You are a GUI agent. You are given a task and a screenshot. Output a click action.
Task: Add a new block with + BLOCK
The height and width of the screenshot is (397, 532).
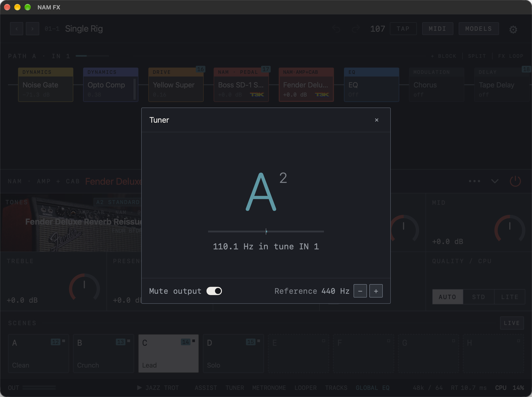[443, 56]
